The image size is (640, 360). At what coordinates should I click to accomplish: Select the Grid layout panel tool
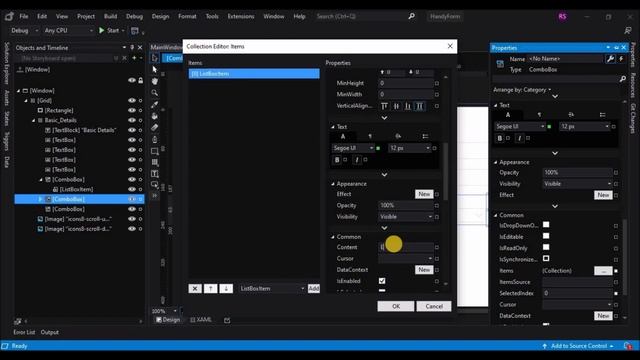click(x=155, y=162)
